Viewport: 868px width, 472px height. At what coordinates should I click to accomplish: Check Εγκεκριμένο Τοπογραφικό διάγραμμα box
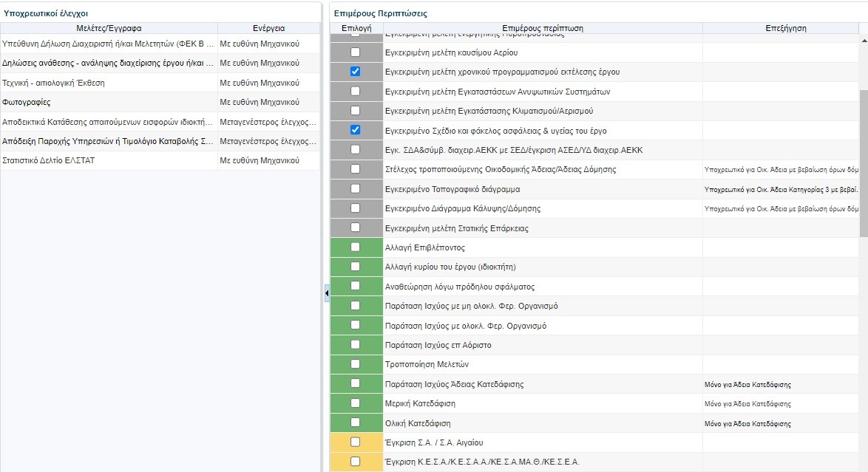[x=356, y=188]
